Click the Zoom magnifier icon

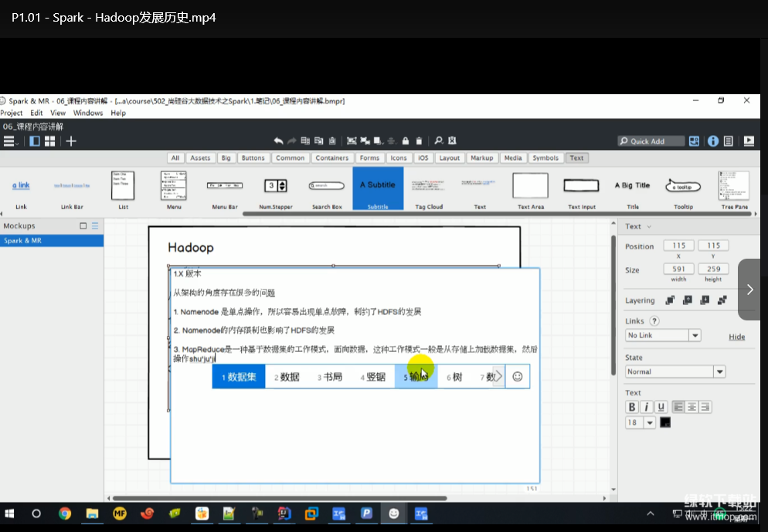pos(439,141)
